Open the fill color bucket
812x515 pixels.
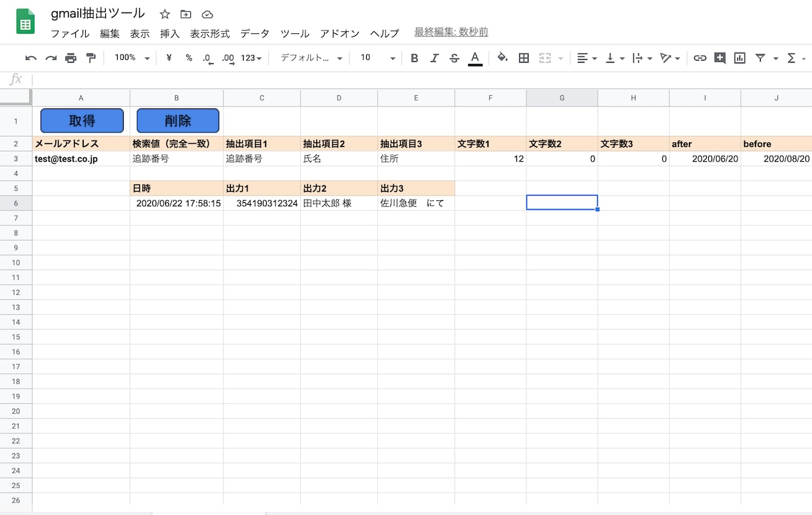coord(503,58)
